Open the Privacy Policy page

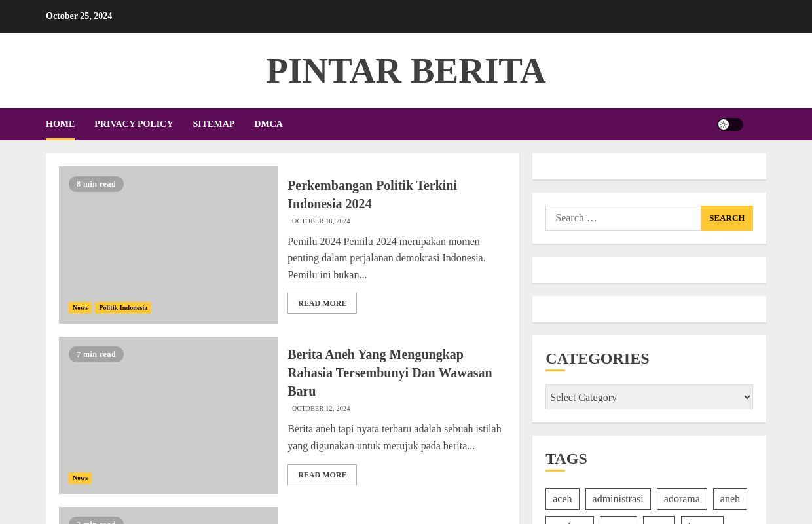coord(134,124)
